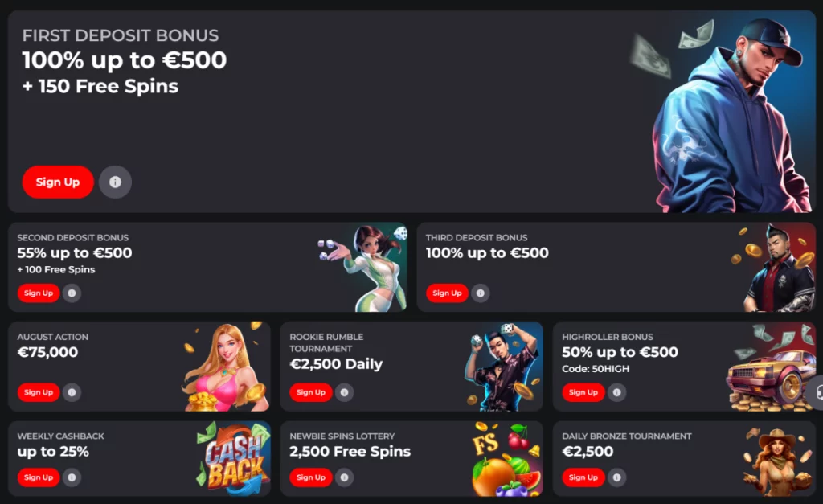Sign Up for Newbie Spins Lottery
The height and width of the screenshot is (504, 823).
click(311, 477)
